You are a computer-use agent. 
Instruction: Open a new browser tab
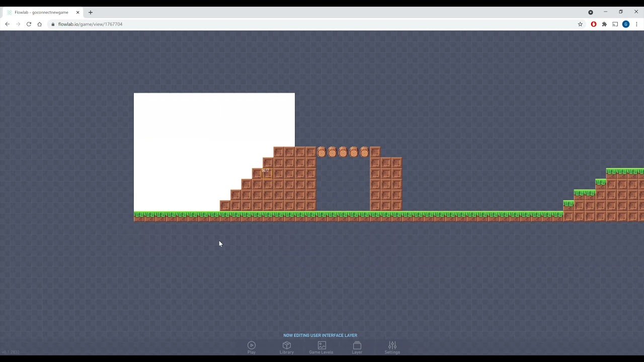click(91, 12)
